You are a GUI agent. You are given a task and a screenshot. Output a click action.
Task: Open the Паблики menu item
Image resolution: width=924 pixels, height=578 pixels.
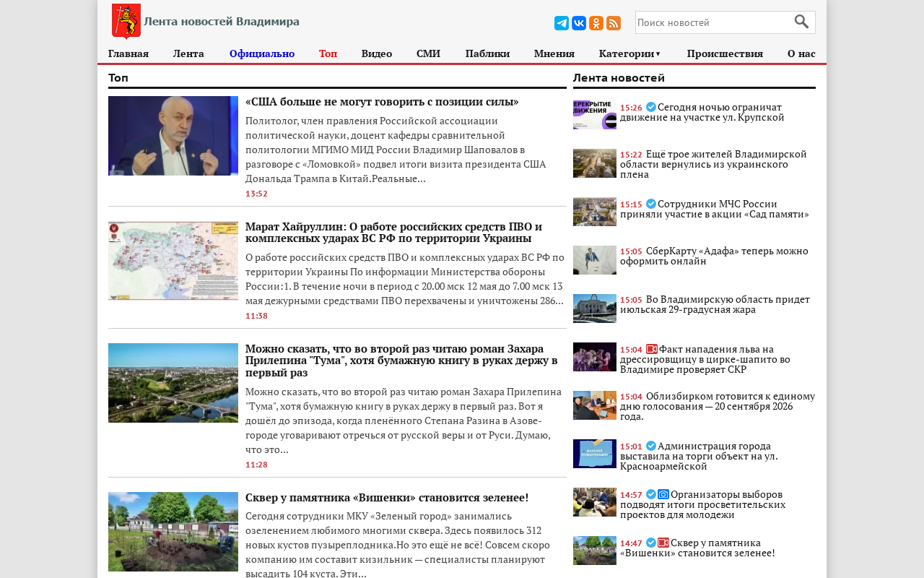tap(487, 53)
